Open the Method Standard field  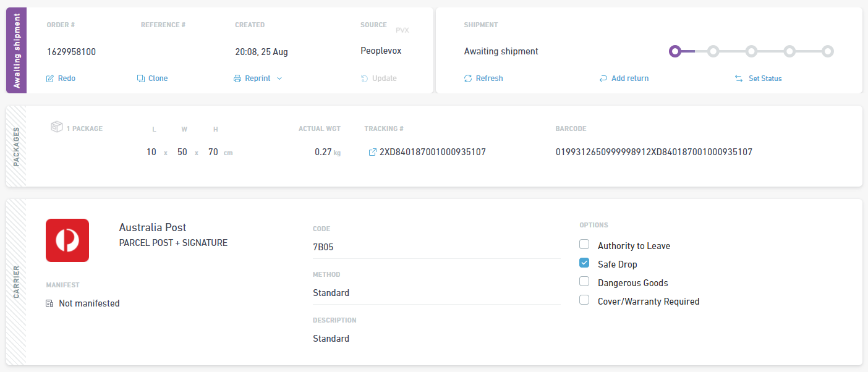(x=436, y=293)
